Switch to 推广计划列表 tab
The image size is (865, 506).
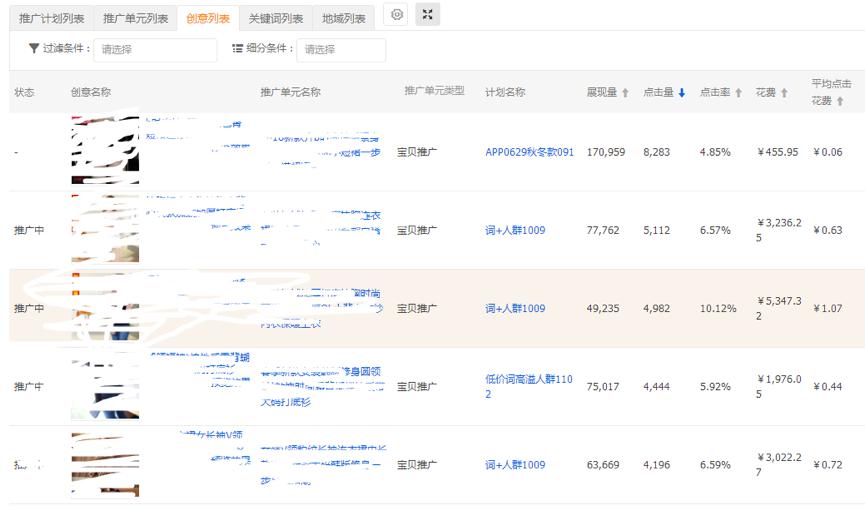52,18
